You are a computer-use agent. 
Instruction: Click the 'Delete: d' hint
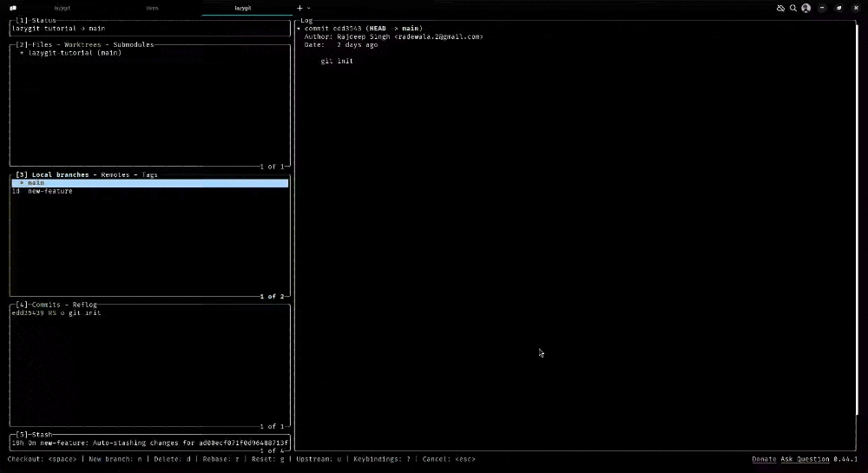coord(172,459)
